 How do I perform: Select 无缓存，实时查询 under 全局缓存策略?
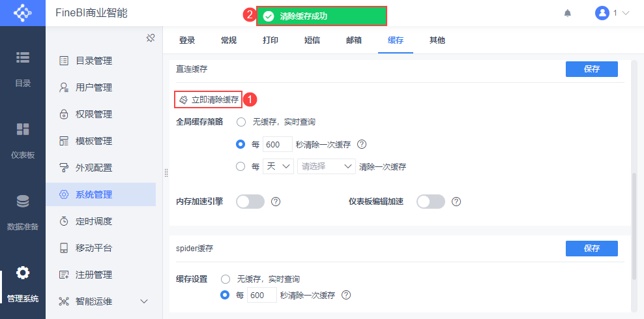tap(241, 121)
